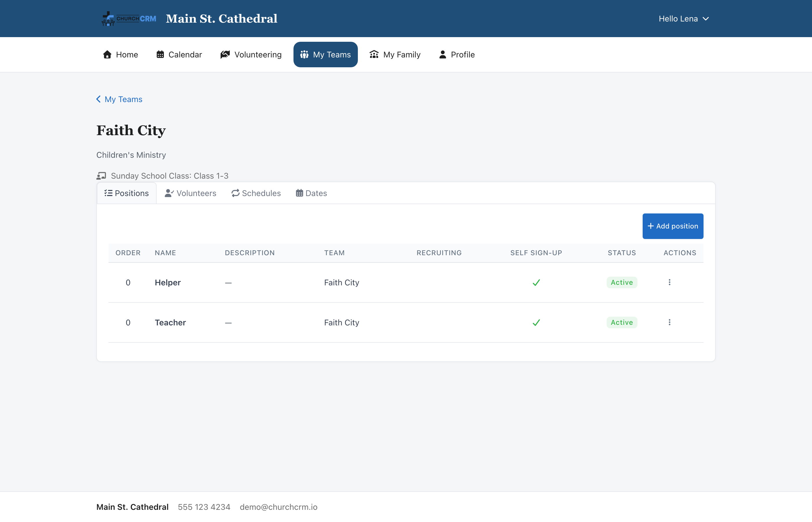Click Active status badge for Teacher
This screenshot has height=522, width=812.
(x=621, y=322)
